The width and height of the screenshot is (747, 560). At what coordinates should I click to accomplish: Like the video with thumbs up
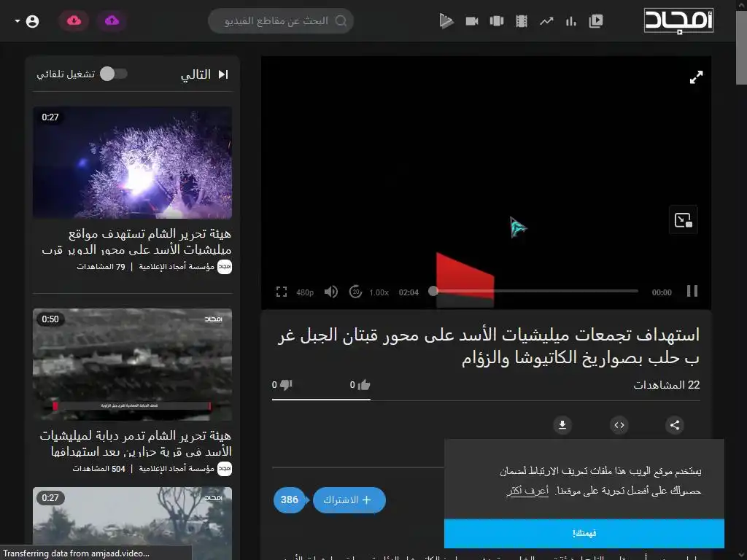click(364, 385)
